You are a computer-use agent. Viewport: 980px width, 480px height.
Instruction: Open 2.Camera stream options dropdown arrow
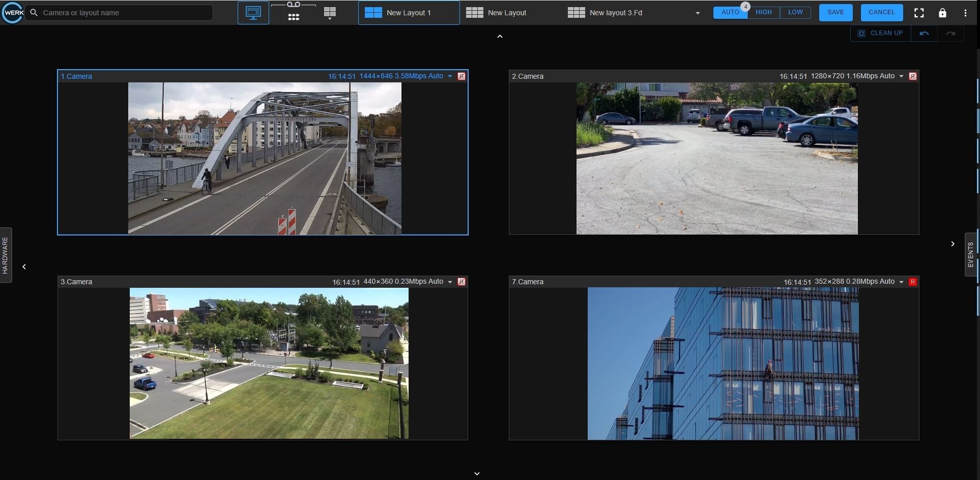pyautogui.click(x=901, y=76)
